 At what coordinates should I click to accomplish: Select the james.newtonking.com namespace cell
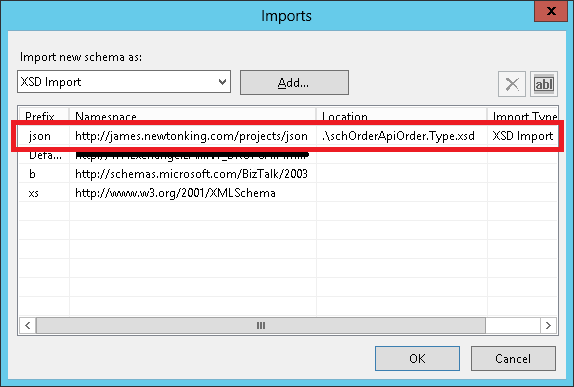pos(193,136)
